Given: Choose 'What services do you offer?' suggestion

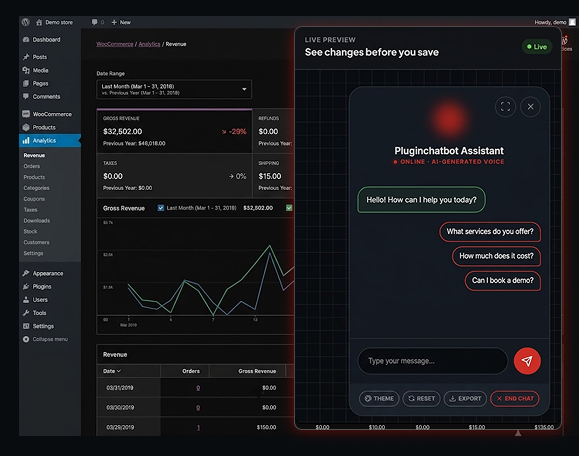Looking at the screenshot, I should [490, 232].
